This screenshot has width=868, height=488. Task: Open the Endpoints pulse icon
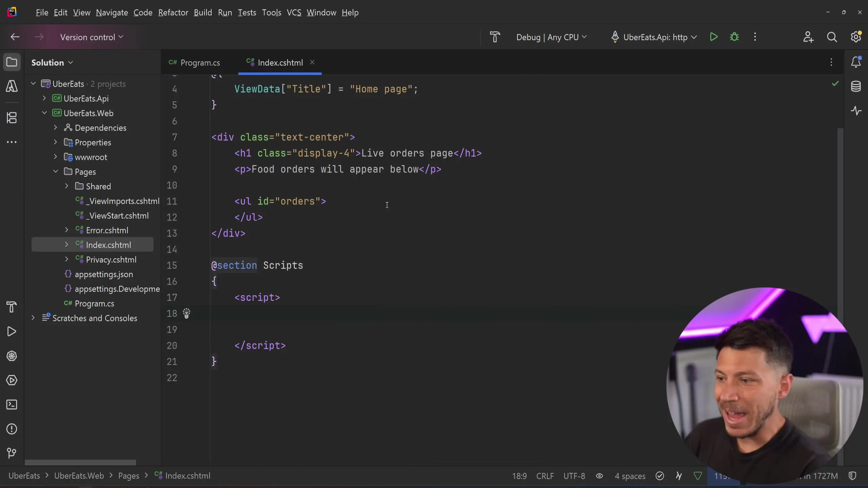click(856, 111)
